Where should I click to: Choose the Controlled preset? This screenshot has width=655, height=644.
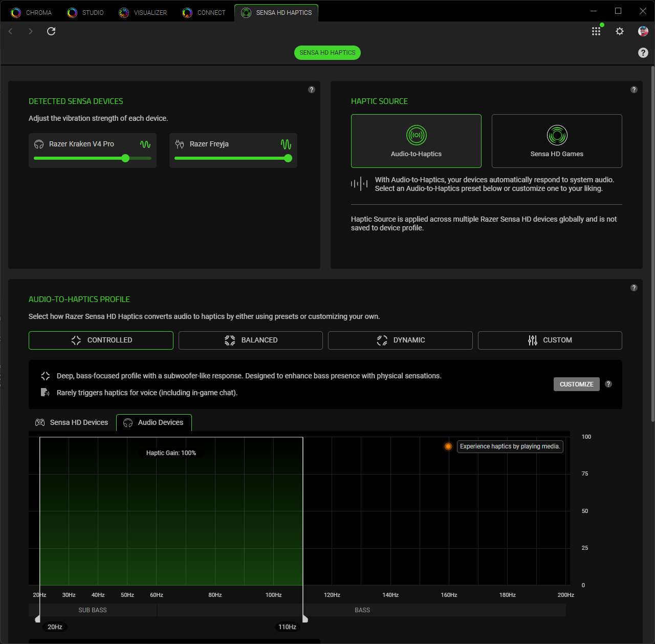101,340
